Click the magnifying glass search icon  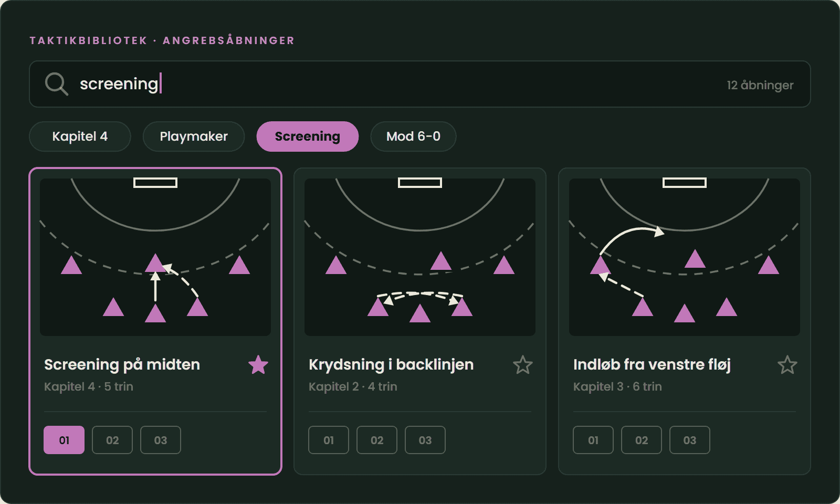click(x=56, y=84)
